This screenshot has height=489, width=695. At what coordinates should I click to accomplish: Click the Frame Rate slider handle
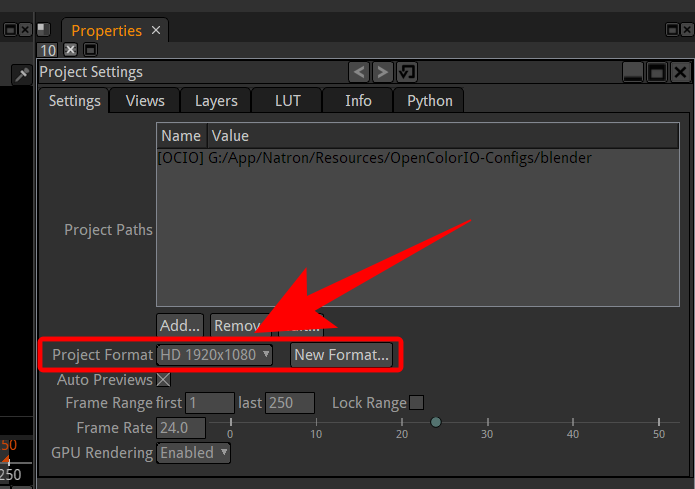point(435,422)
